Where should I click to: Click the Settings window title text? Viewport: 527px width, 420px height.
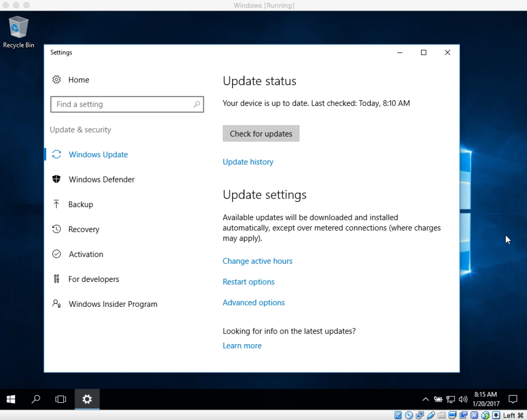pyautogui.click(x=61, y=52)
